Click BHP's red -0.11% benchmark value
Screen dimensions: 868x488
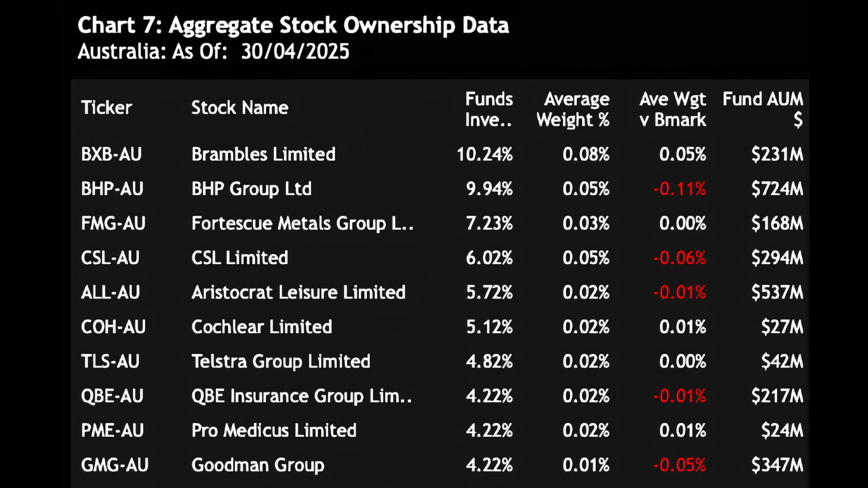pyautogui.click(x=679, y=189)
